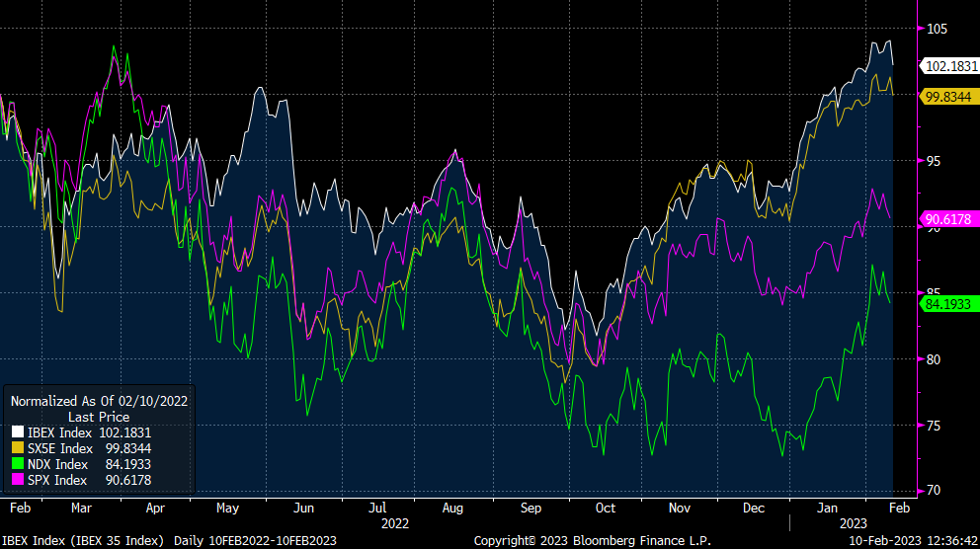This screenshot has height=549, width=980.
Task: Click the magenta SPX Index legend swatch
Action: click(x=17, y=480)
